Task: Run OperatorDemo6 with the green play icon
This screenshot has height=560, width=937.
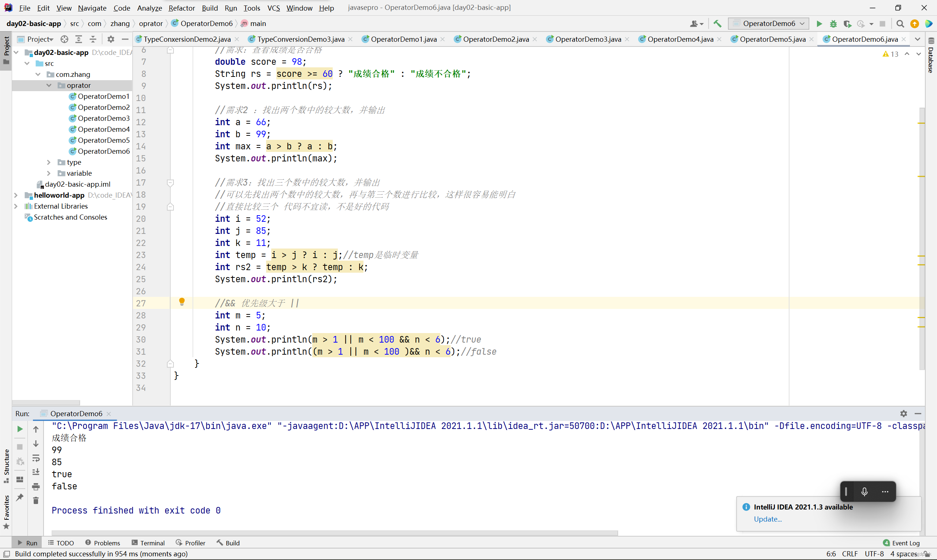Action: [819, 24]
